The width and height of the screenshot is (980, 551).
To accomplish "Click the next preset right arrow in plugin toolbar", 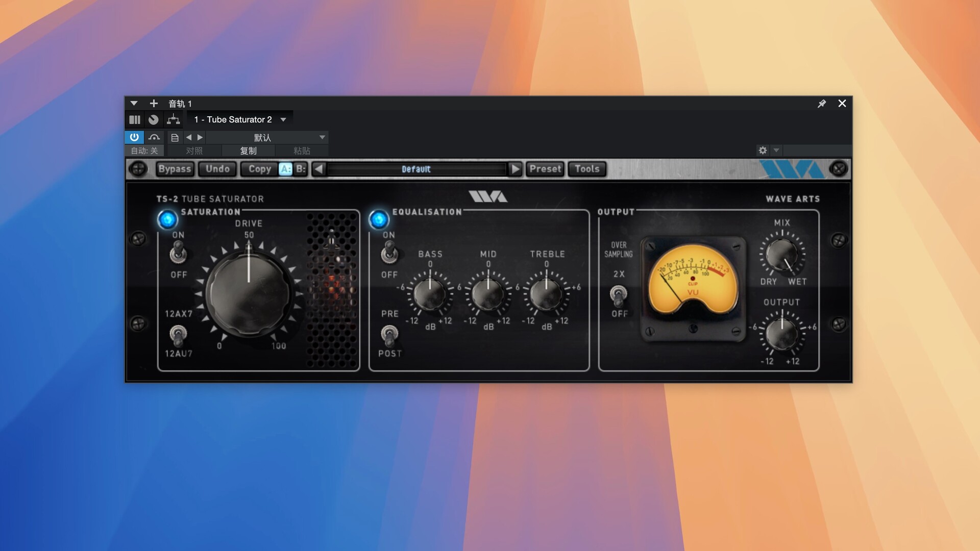I will coord(516,169).
